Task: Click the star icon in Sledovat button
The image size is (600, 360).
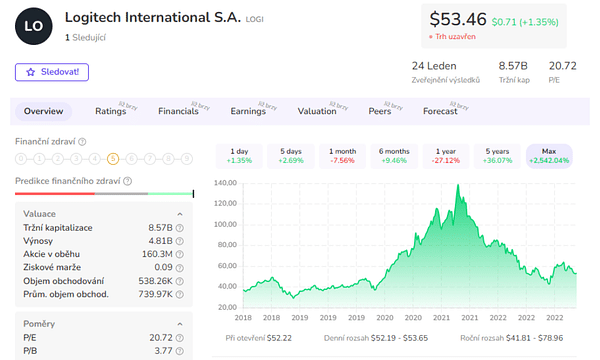Action: point(31,72)
